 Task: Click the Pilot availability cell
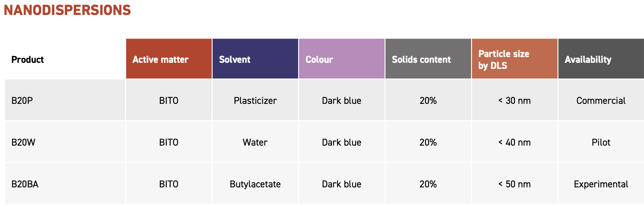(601, 142)
